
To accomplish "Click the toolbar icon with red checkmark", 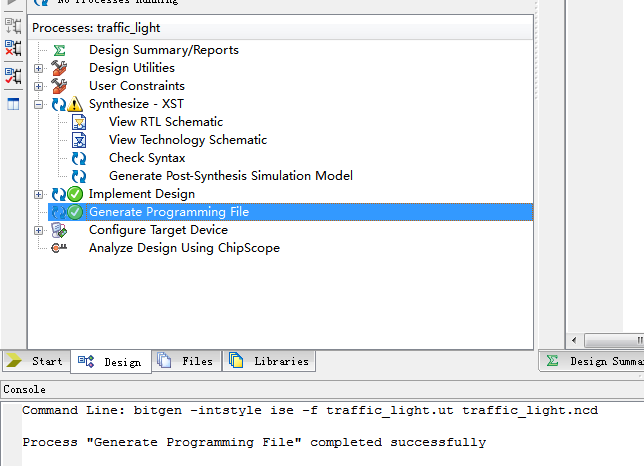I will click(x=13, y=76).
